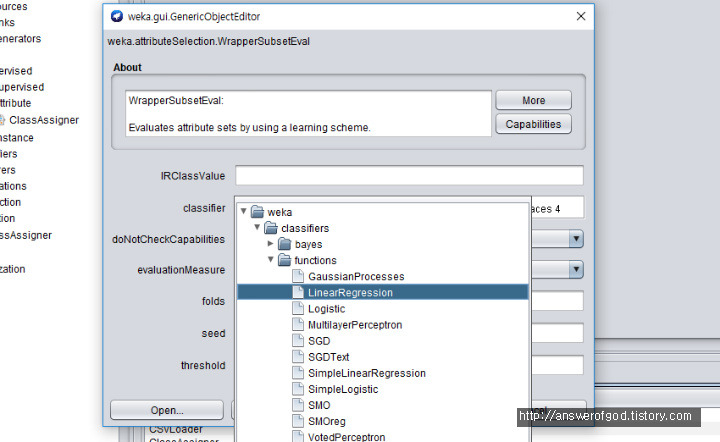Click the 'About' heading

pyautogui.click(x=127, y=67)
